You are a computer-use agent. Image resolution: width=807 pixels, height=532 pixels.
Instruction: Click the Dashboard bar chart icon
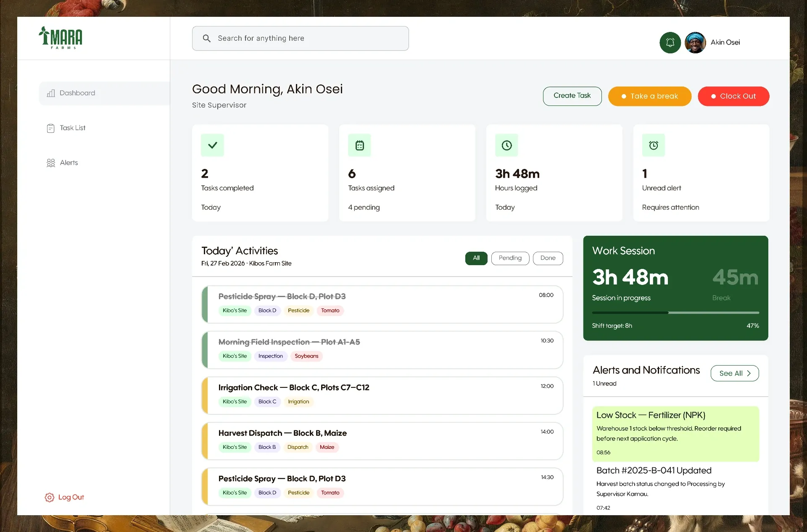(x=51, y=93)
